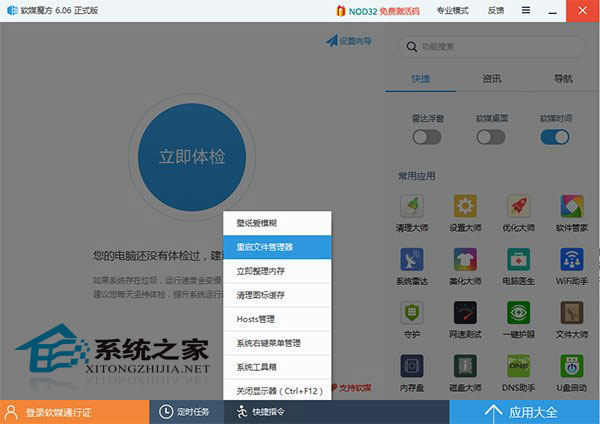Choose 立即整理内存 from menu
This screenshot has height=424, width=600.
(277, 271)
